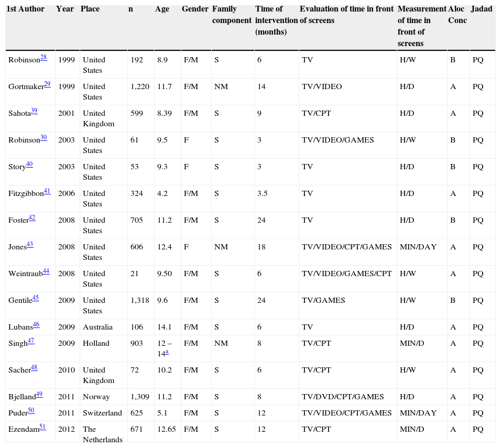The height and width of the screenshot is (448, 501).
Task: Open reference 29 next to Gortmaker
Action: click(x=47, y=84)
